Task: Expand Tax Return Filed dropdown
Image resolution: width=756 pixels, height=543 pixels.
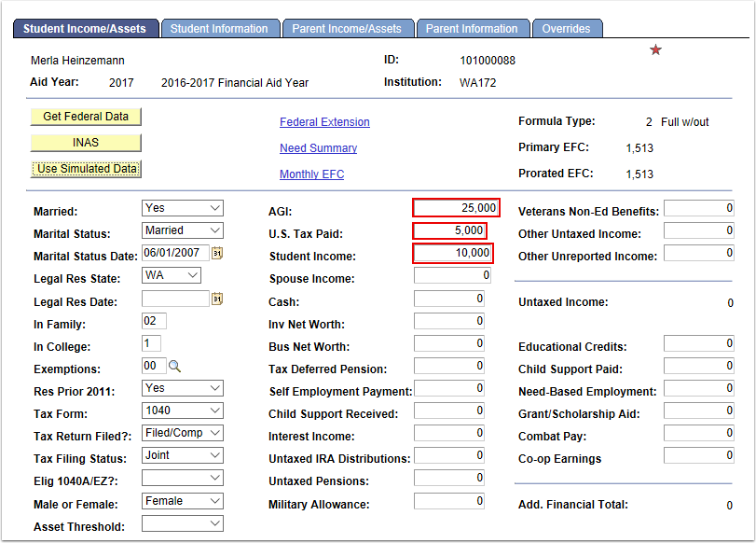Action: click(x=183, y=433)
